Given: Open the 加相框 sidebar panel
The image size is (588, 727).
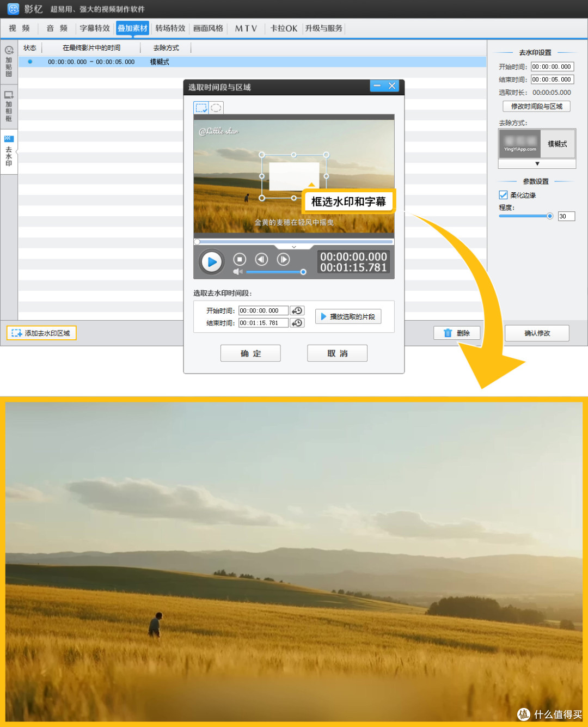Looking at the screenshot, I should point(9,106).
